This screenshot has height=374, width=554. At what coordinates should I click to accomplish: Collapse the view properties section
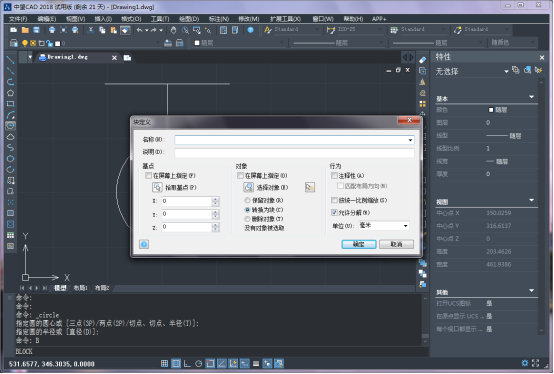[x=531, y=200]
